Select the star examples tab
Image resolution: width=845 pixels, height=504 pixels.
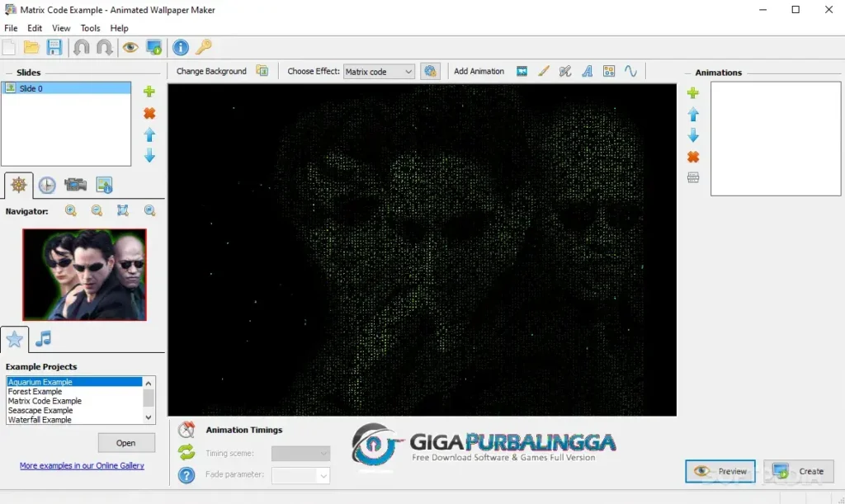coord(15,339)
